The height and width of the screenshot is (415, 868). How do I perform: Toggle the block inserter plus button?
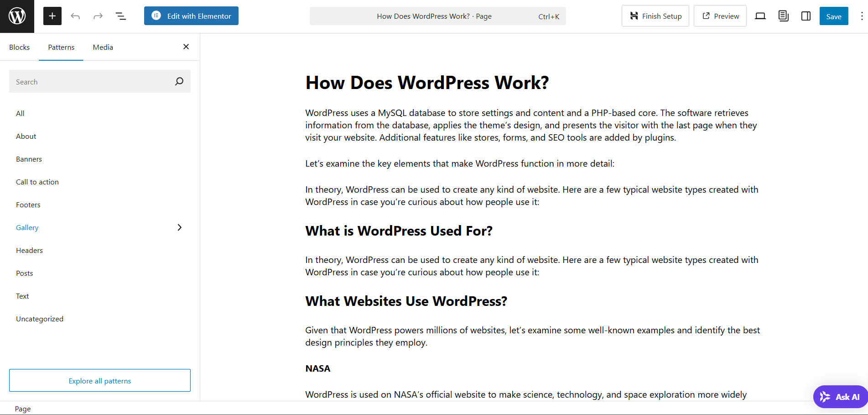pyautogui.click(x=52, y=16)
